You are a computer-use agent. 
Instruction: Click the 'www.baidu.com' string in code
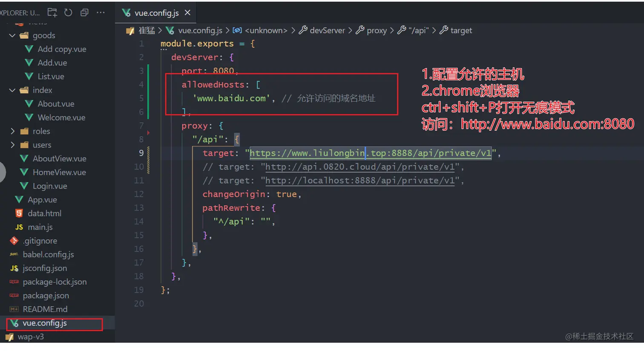pos(231,98)
